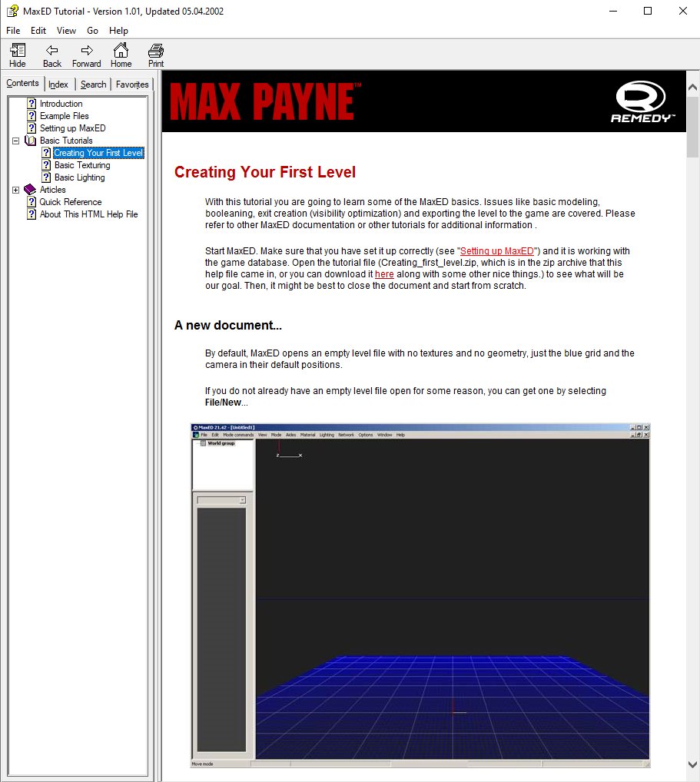This screenshot has width=700, height=782.
Task: Click the "A new document..." heading
Action: coord(228,325)
